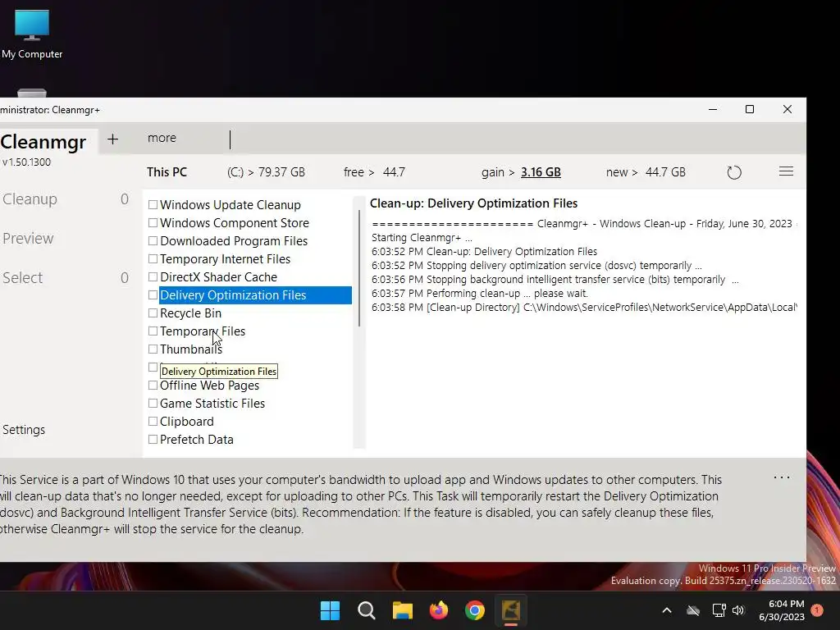The height and width of the screenshot is (630, 840).
Task: Click Cleanmgr+ taskbar app icon
Action: [511, 610]
